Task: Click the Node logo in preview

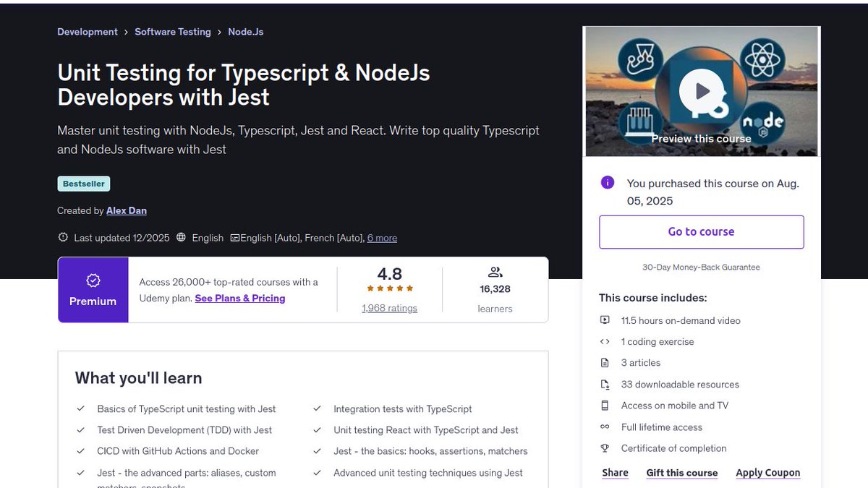Action: coord(763,122)
